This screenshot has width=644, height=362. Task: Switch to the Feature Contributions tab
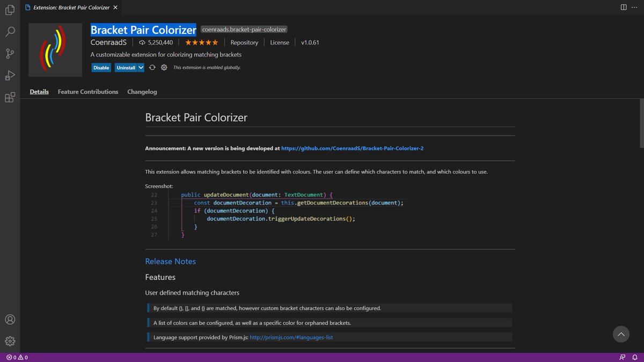tap(88, 92)
